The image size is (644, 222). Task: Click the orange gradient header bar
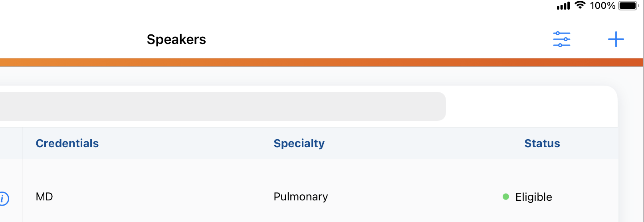tap(319, 62)
